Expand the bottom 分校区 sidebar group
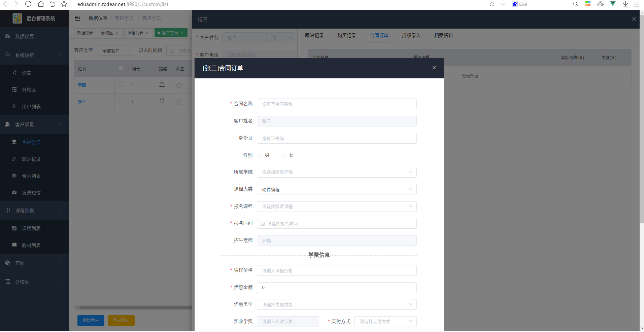The image size is (644, 332). [34, 282]
